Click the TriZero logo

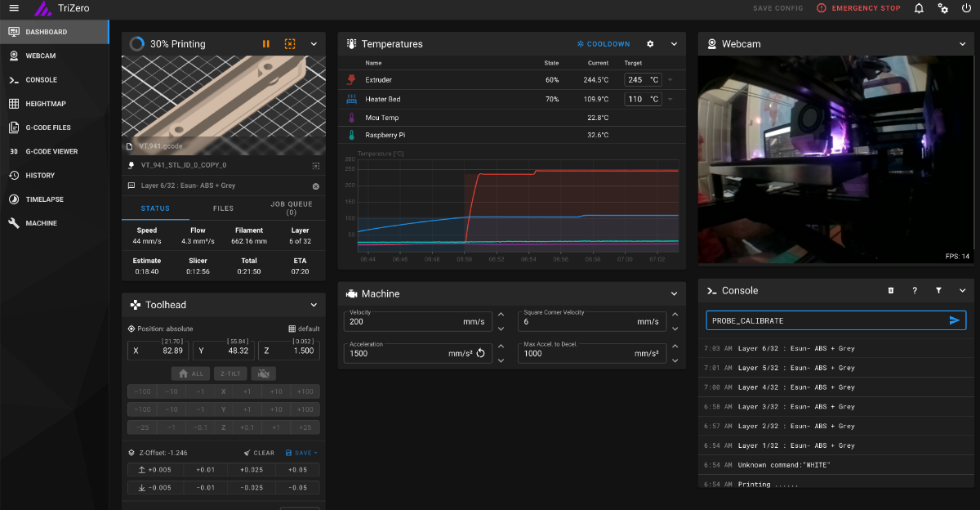pyautogui.click(x=42, y=9)
